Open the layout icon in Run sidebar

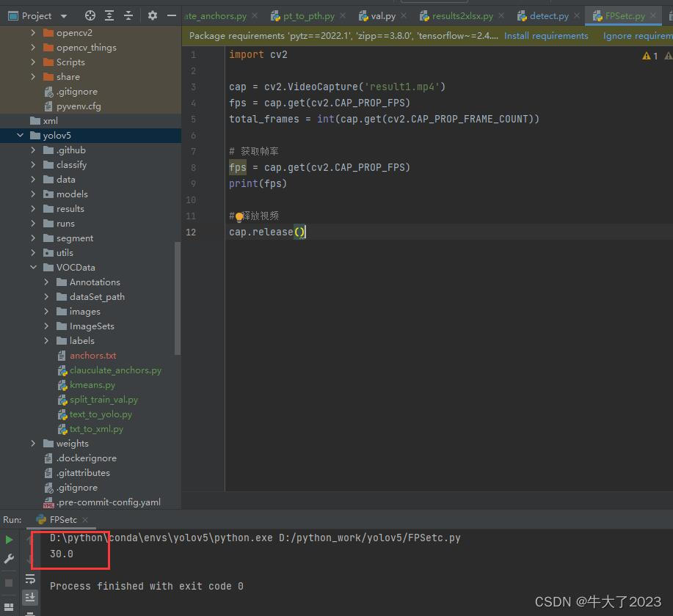click(9, 606)
